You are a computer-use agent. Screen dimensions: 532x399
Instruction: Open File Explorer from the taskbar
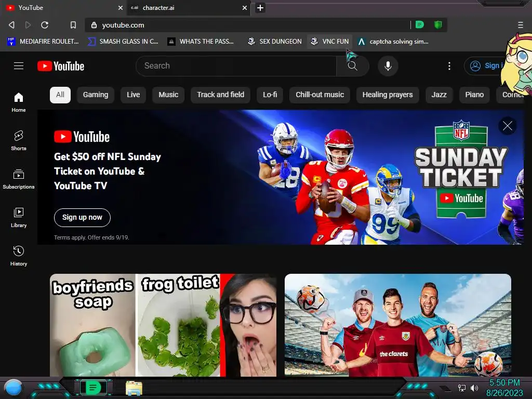pyautogui.click(x=134, y=388)
